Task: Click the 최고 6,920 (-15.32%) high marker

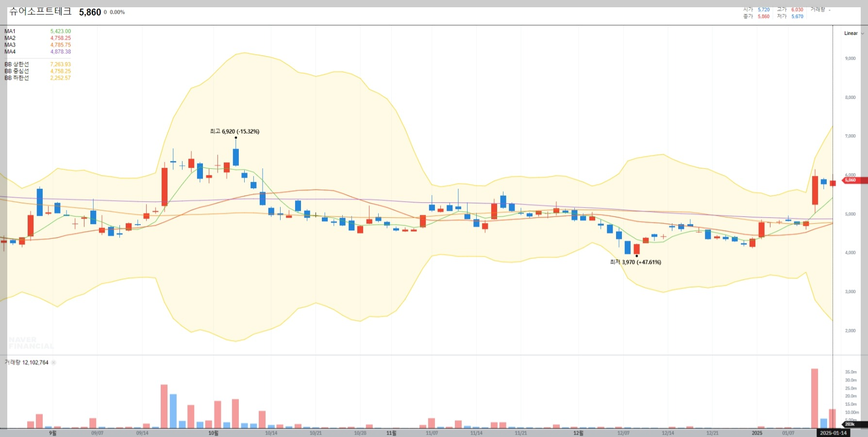Action: [x=234, y=131]
